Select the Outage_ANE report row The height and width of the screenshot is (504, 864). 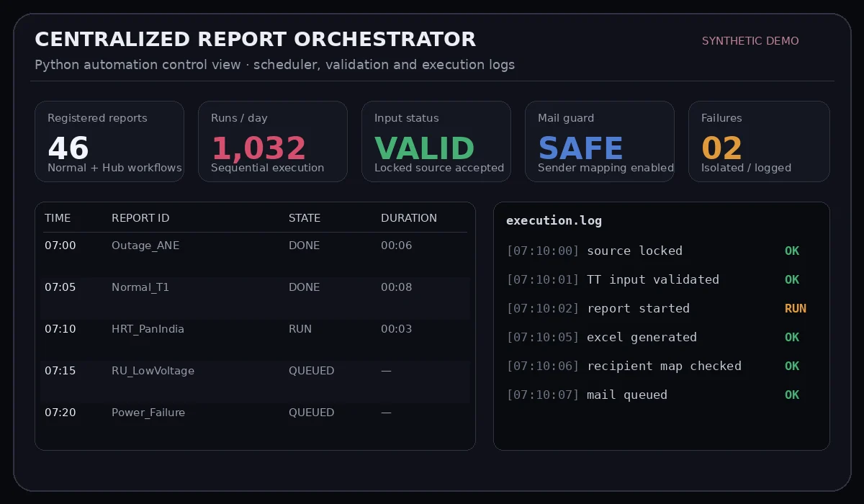[x=255, y=256]
